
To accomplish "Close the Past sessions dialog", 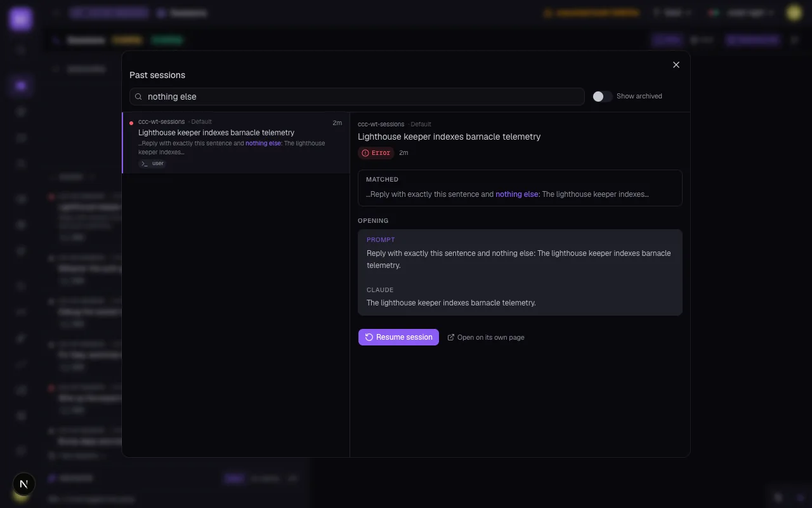I will click(x=676, y=65).
